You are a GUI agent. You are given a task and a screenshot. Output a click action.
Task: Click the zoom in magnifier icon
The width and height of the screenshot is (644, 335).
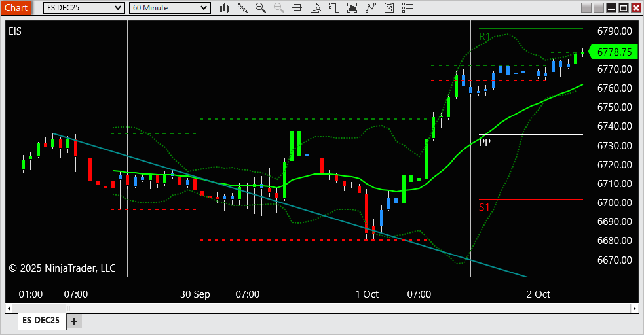tap(260, 8)
